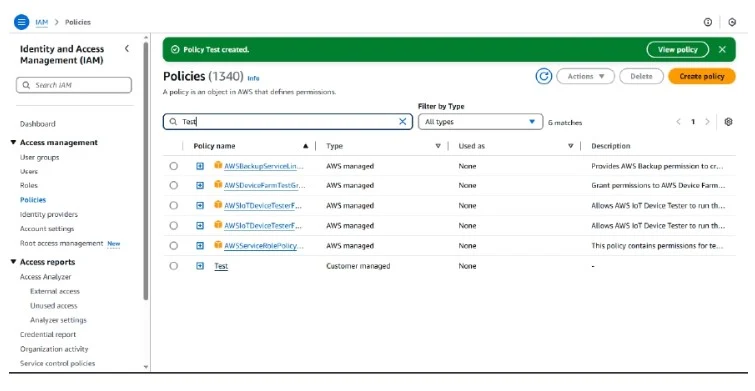Screen dimensions: 755x391
Task: Select the AWSServiceRolePolicy radio button
Action: (173, 246)
